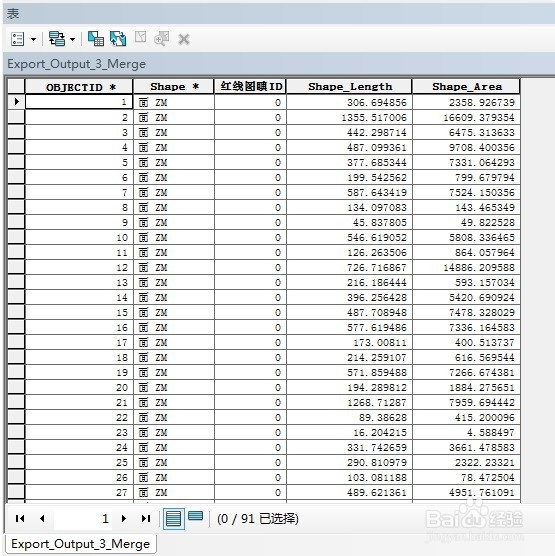Click Shape_Area value 799.679794
This screenshot has height=556, width=555.
click(x=484, y=177)
